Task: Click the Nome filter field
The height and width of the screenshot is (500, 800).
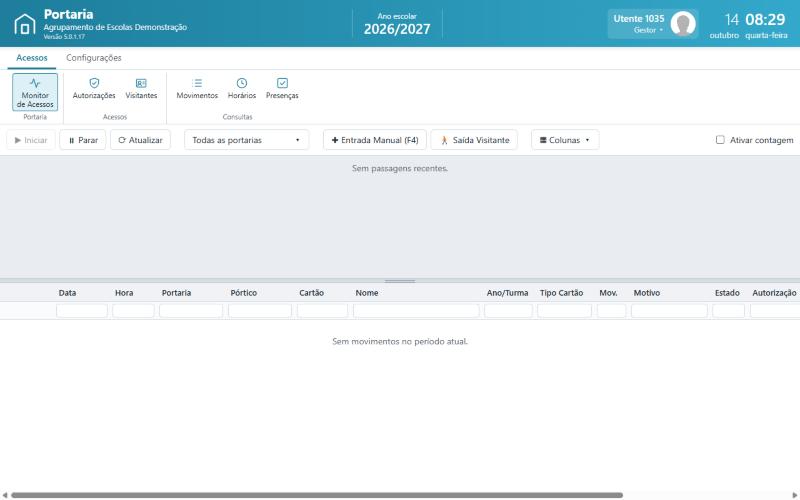Action: click(416, 310)
